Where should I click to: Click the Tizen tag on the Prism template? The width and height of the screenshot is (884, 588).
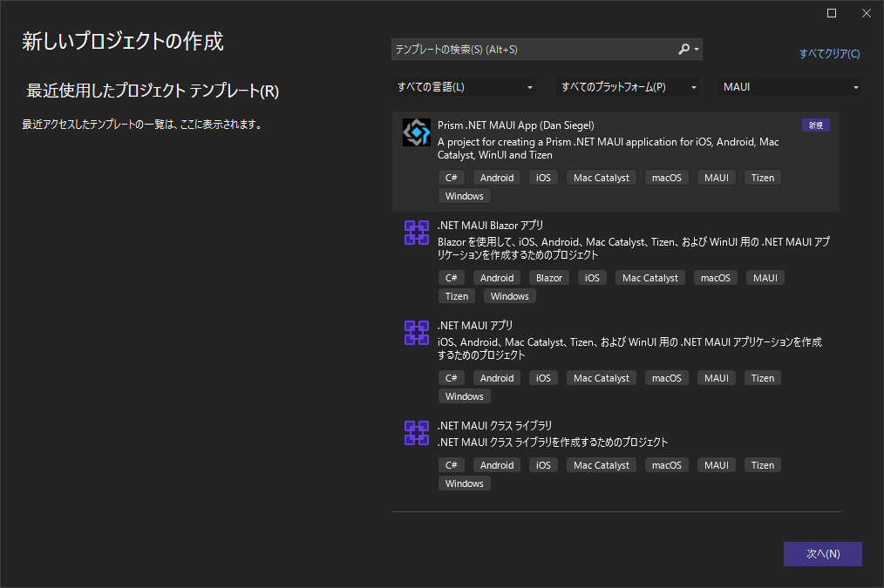tap(762, 178)
